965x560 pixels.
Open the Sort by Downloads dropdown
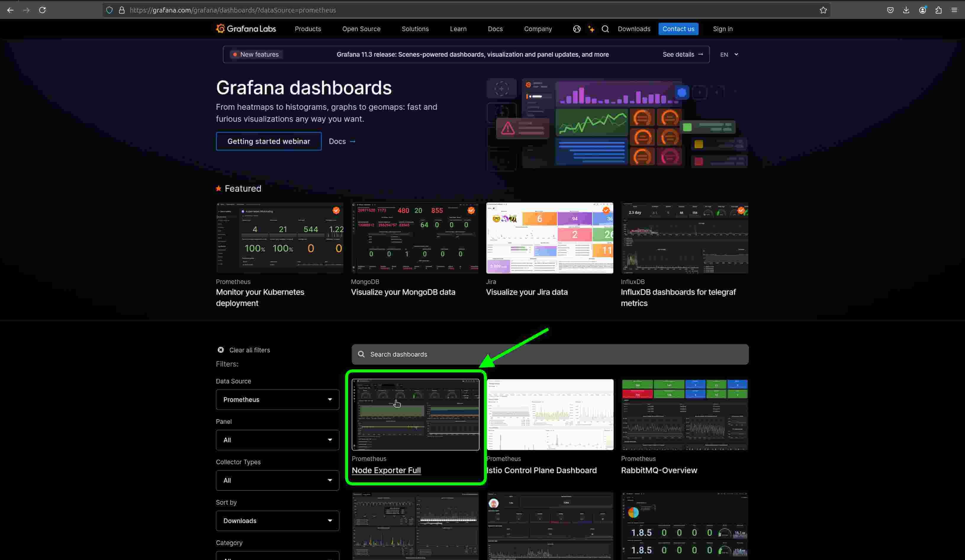277,521
